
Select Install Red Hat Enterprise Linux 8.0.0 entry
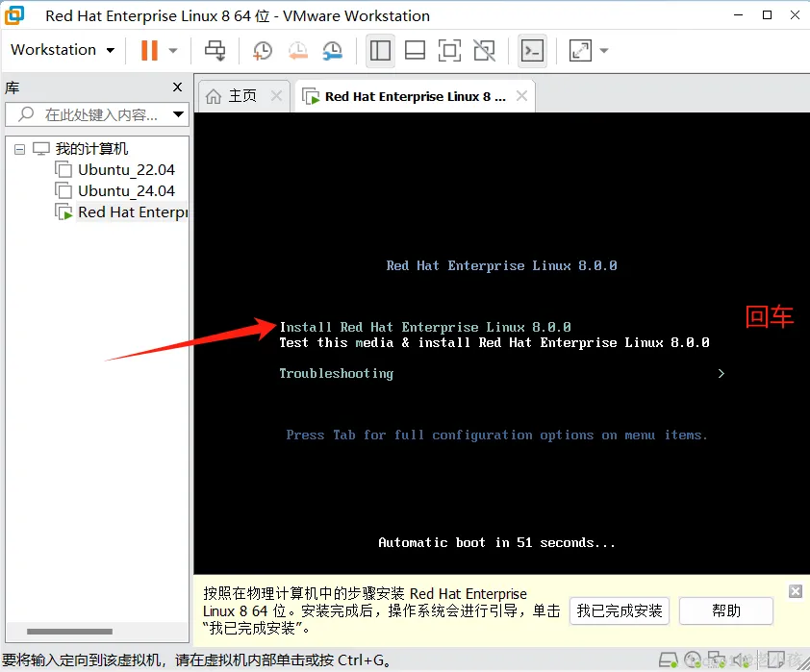pos(425,327)
